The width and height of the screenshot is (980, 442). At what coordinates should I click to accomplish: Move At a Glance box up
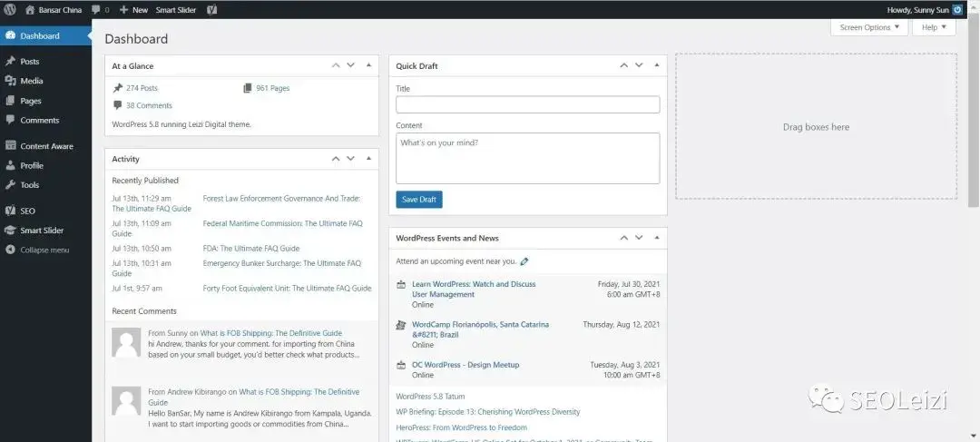(336, 65)
